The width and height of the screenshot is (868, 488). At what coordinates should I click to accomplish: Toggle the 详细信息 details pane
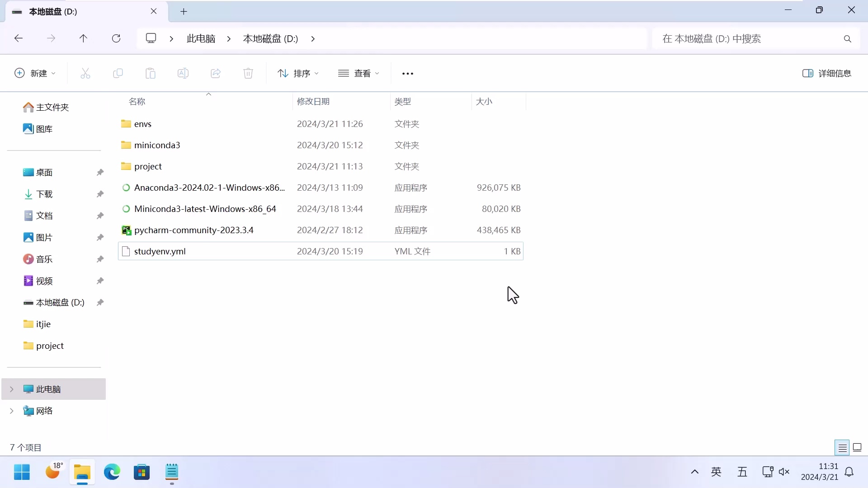pos(827,73)
